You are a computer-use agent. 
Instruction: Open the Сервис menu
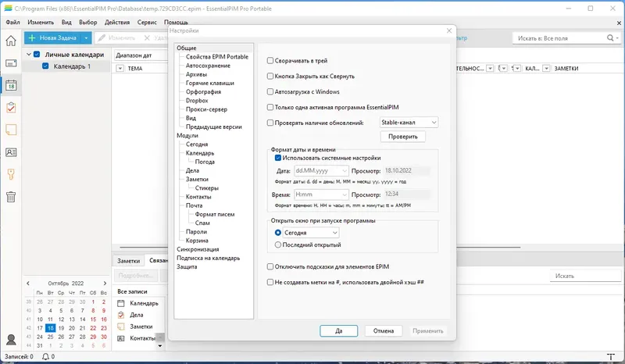[147, 23]
